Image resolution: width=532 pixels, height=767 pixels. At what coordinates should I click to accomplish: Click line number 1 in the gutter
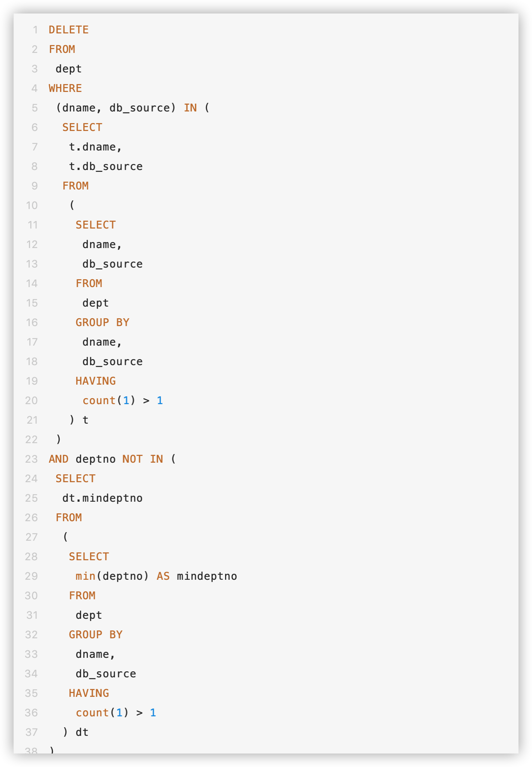coord(35,30)
